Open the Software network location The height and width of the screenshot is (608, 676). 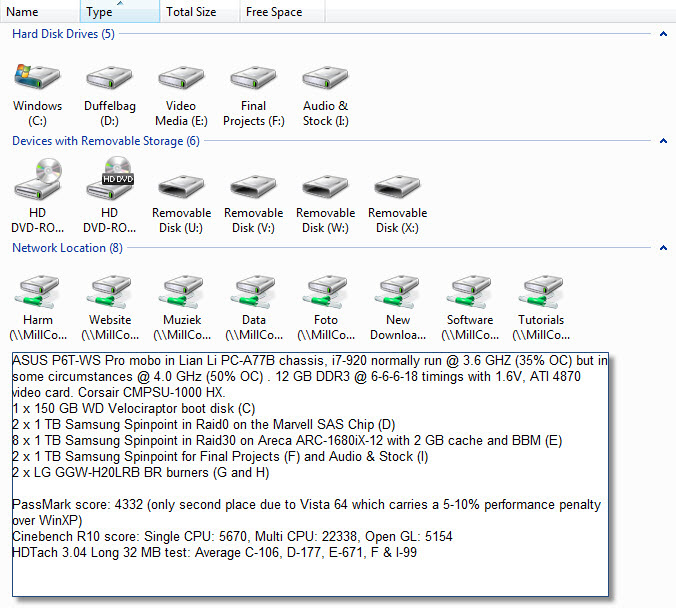click(469, 292)
